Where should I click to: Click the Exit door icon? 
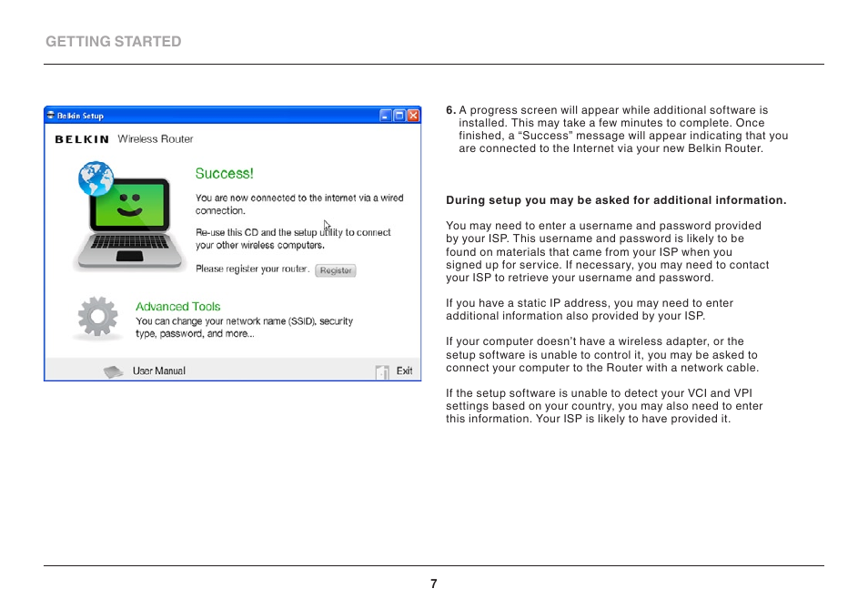tap(382, 372)
